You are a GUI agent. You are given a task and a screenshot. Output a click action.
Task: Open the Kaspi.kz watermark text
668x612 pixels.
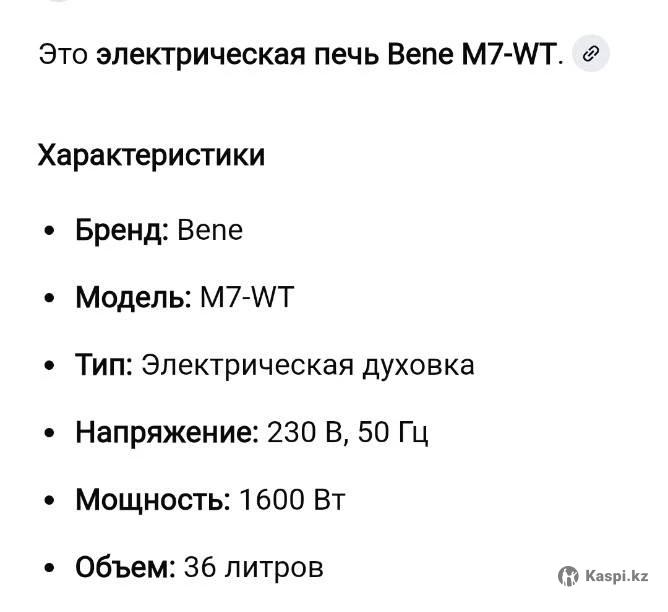pos(618,575)
